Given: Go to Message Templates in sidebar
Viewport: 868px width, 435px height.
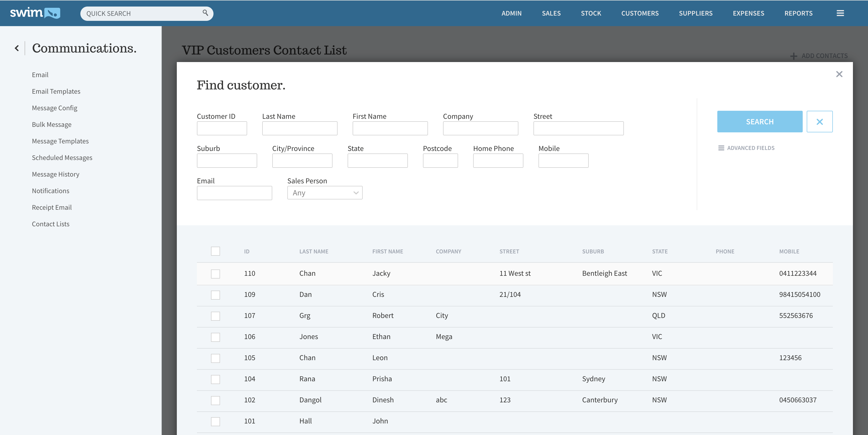Looking at the screenshot, I should pos(60,141).
